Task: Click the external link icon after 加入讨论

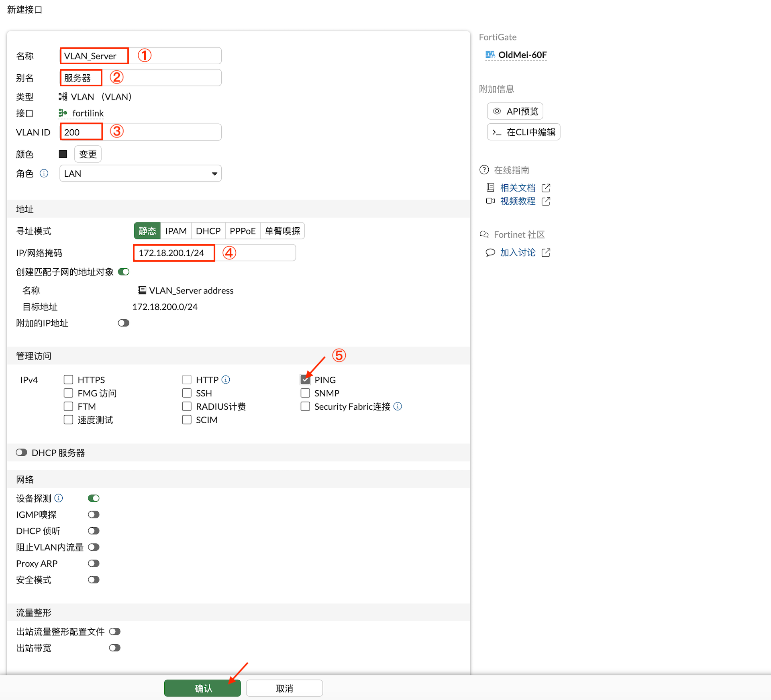Action: pos(546,252)
